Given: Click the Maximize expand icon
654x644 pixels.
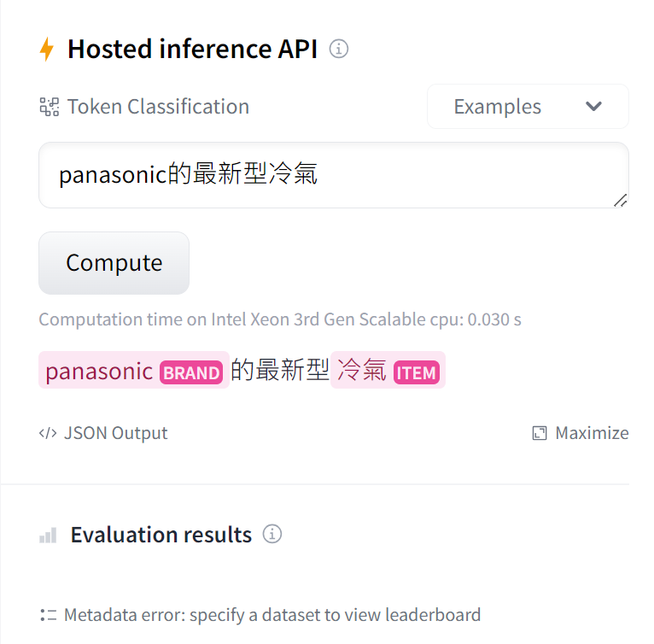Looking at the screenshot, I should [x=539, y=433].
